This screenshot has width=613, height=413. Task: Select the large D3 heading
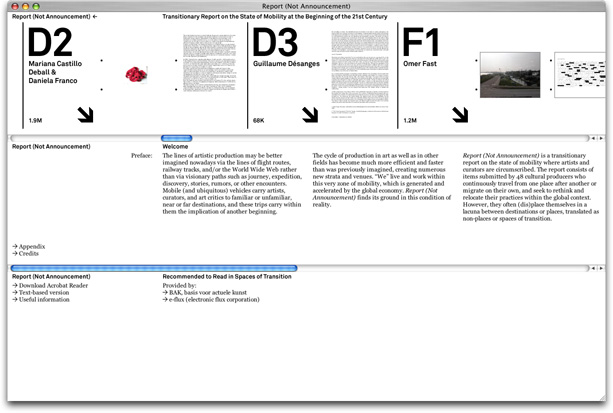pos(275,43)
